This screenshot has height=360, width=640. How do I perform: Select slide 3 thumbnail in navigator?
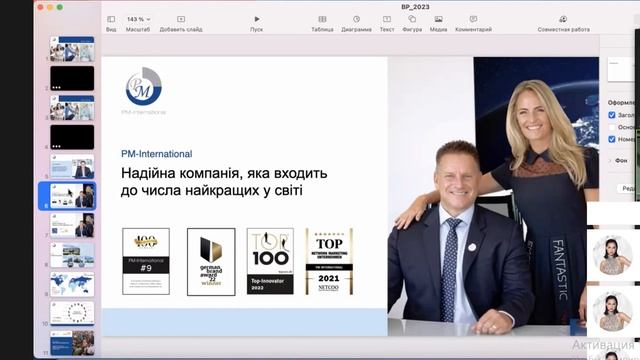[x=72, y=108]
